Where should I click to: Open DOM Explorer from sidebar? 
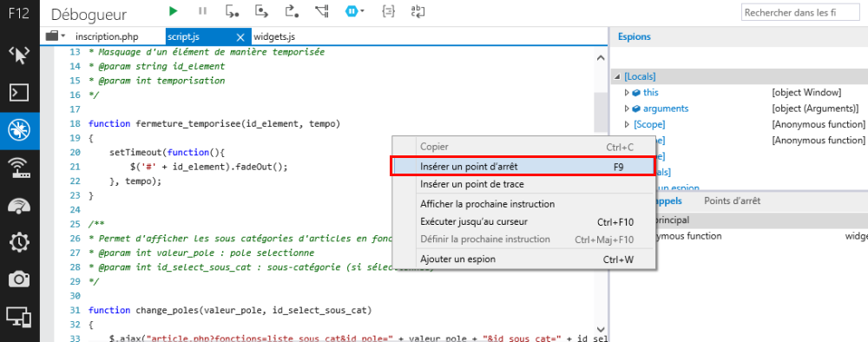coord(19,56)
